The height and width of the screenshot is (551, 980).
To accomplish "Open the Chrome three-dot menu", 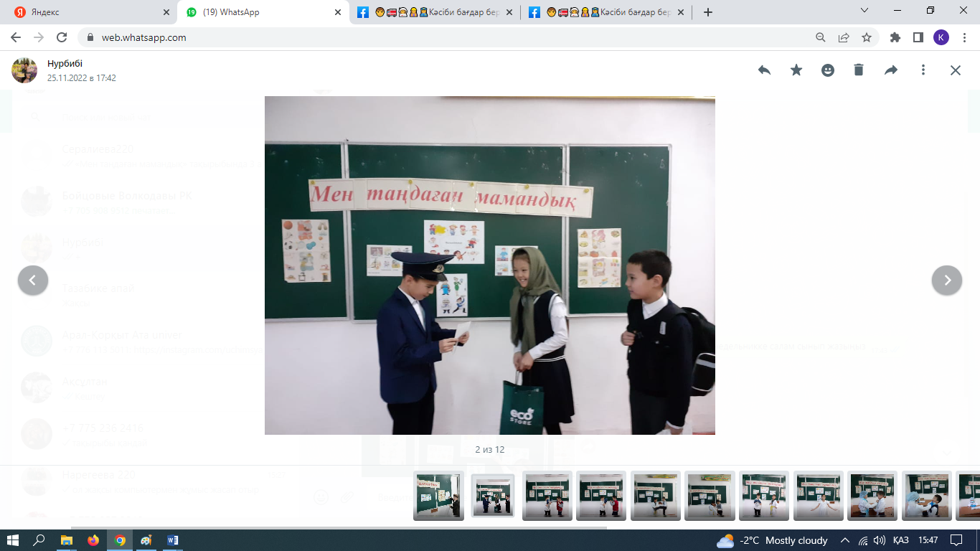I will (963, 37).
